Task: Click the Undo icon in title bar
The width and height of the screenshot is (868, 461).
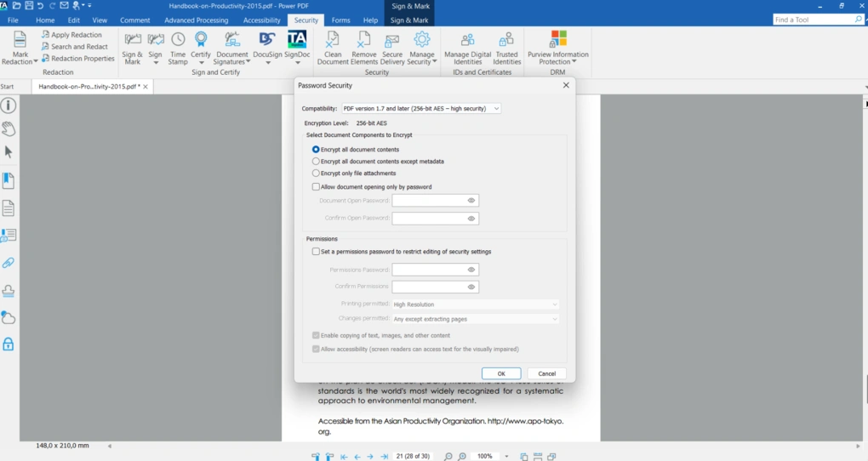Action: pos(40,6)
